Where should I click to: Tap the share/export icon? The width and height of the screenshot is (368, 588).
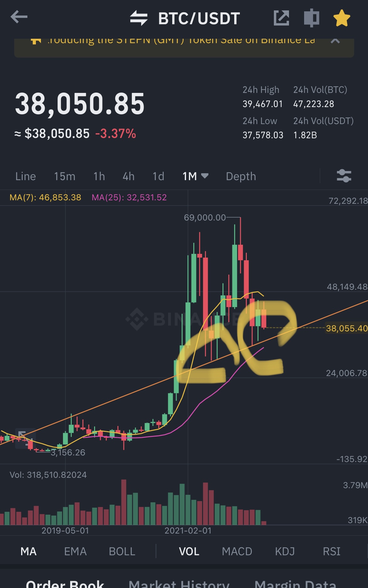click(x=281, y=18)
